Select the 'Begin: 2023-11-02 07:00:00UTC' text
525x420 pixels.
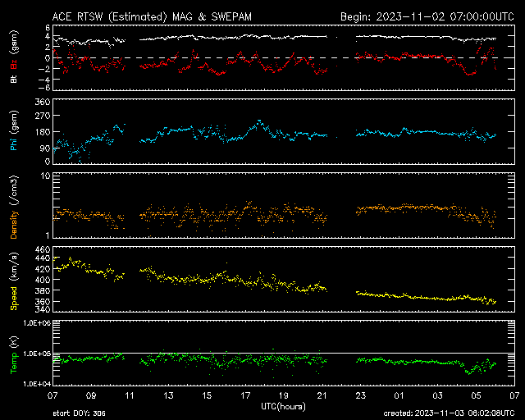tap(427, 16)
